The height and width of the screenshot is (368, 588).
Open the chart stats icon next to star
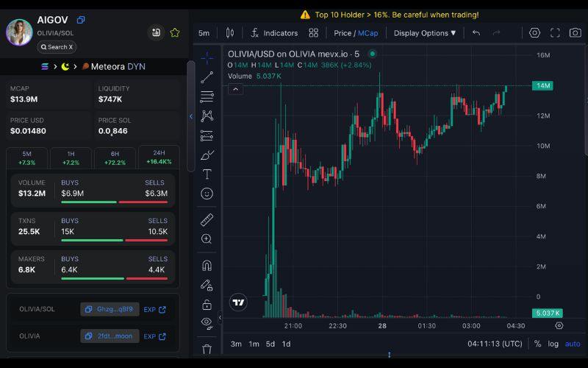(156, 32)
